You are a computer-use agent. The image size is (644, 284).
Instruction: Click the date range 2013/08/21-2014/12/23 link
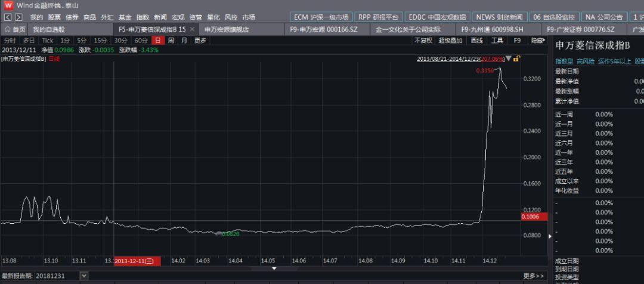pos(460,59)
